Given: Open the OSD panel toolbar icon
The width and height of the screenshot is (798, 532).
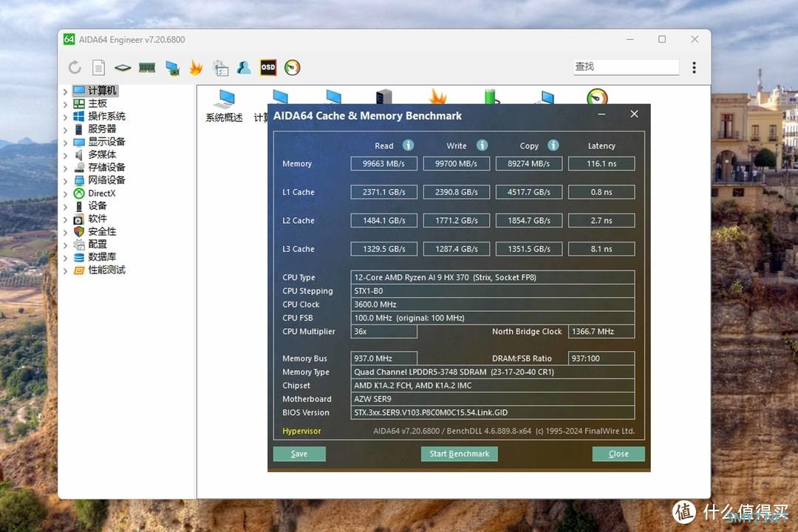Looking at the screenshot, I should tap(268, 67).
